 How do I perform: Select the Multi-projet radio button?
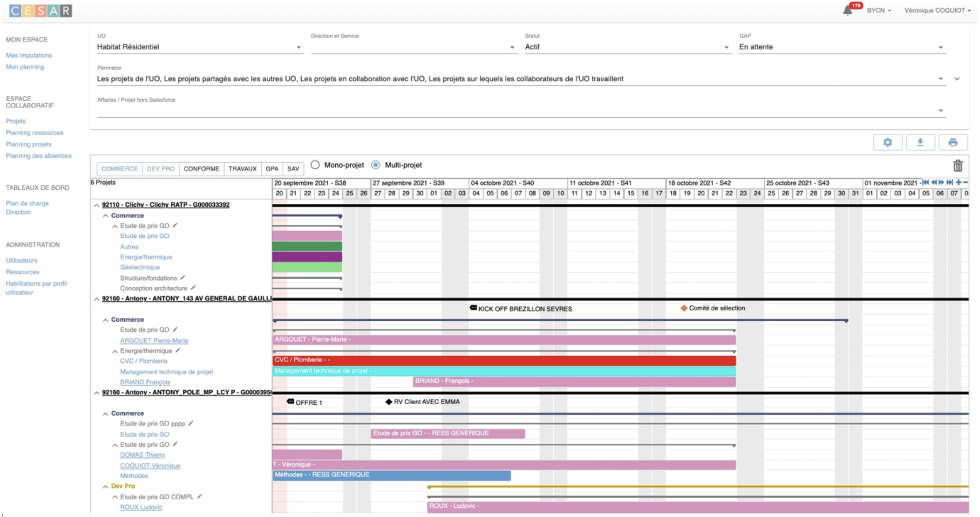[375, 165]
